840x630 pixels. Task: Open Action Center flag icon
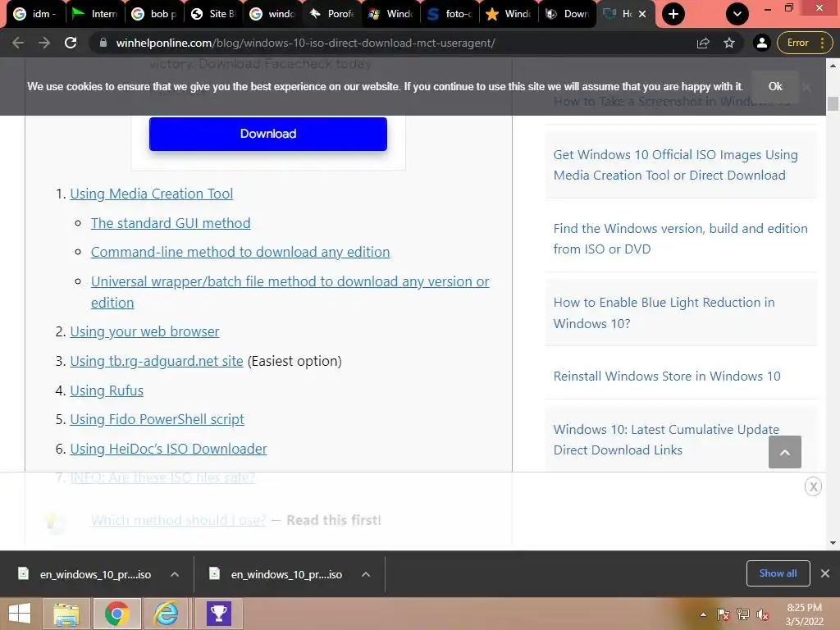coord(724,614)
